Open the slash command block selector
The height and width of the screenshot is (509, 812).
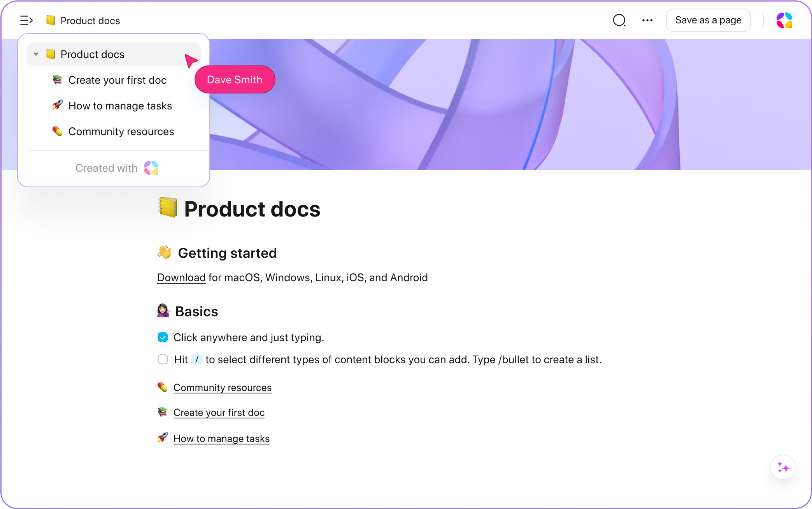[x=196, y=359]
